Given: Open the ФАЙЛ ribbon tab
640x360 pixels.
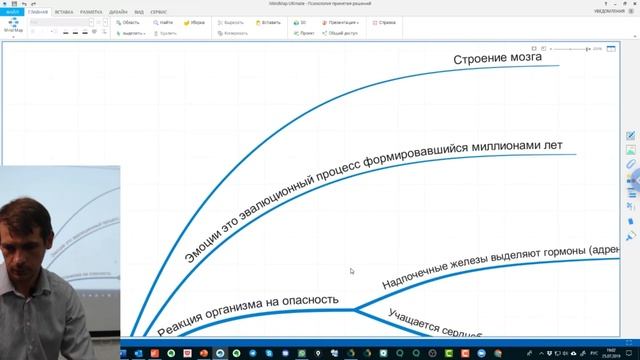Looking at the screenshot, I should point(12,12).
